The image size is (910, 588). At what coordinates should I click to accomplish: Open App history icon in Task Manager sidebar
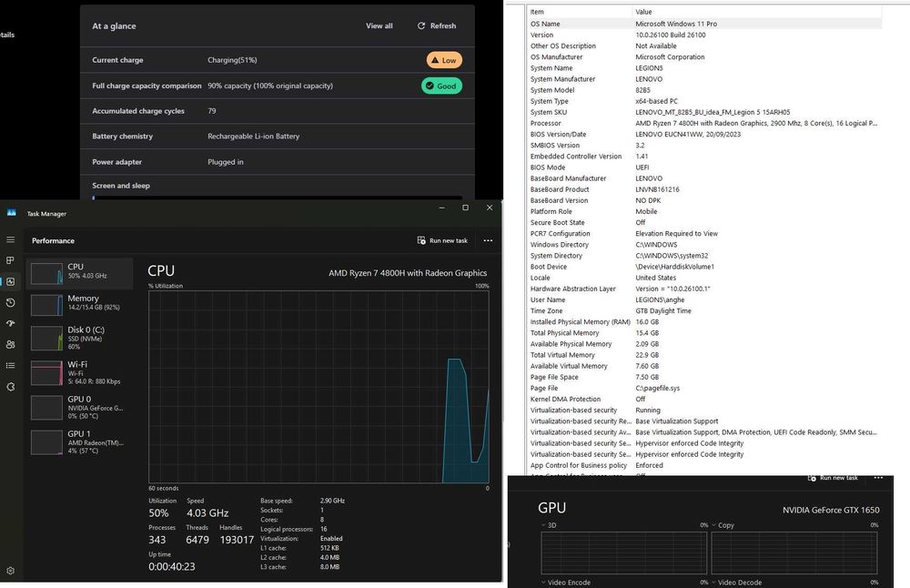point(10,302)
